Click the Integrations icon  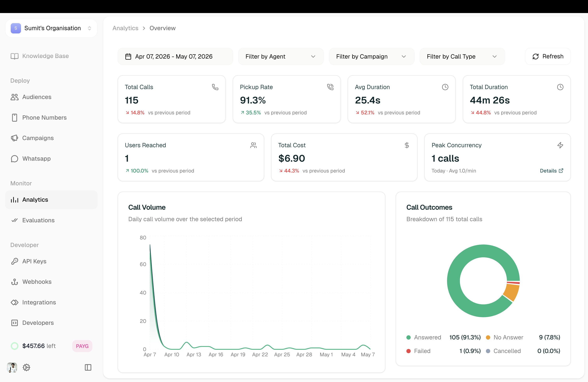15,302
